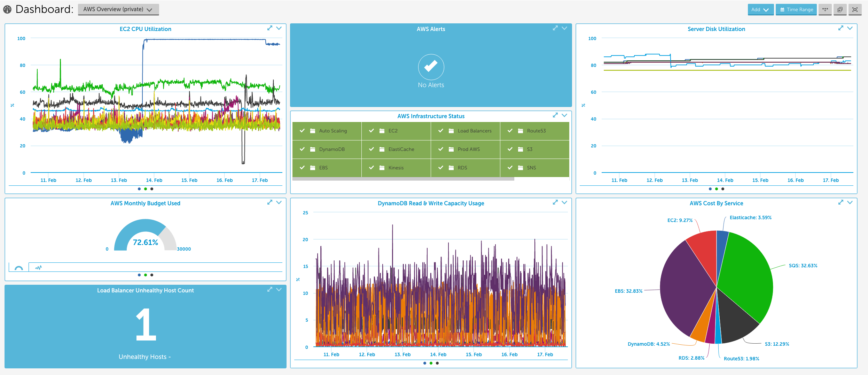
Task: Toggle the checkmark next to Auto Scaling
Action: [303, 131]
